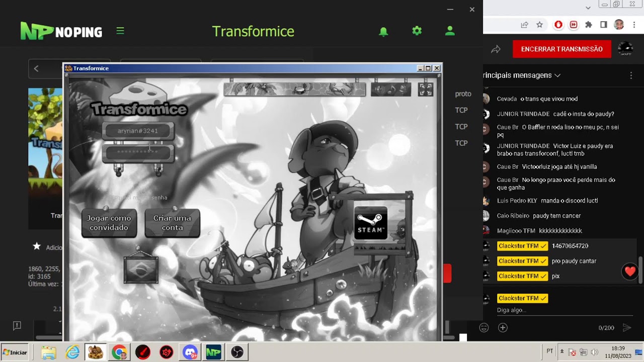This screenshot has height=362, width=644.
Task: Click ENCERRAR TRANSMISSÃO button
Action: 562,49
